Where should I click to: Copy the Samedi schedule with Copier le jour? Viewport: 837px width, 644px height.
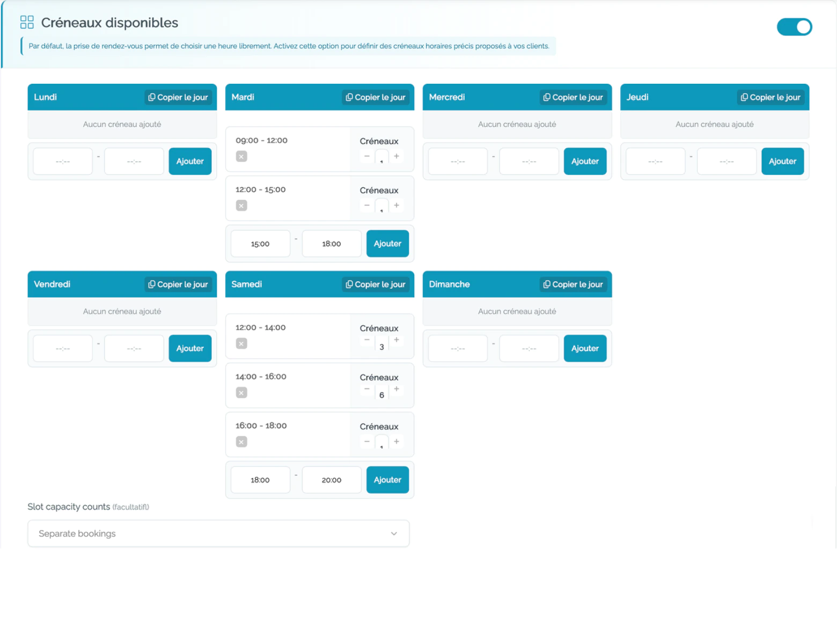click(x=376, y=284)
